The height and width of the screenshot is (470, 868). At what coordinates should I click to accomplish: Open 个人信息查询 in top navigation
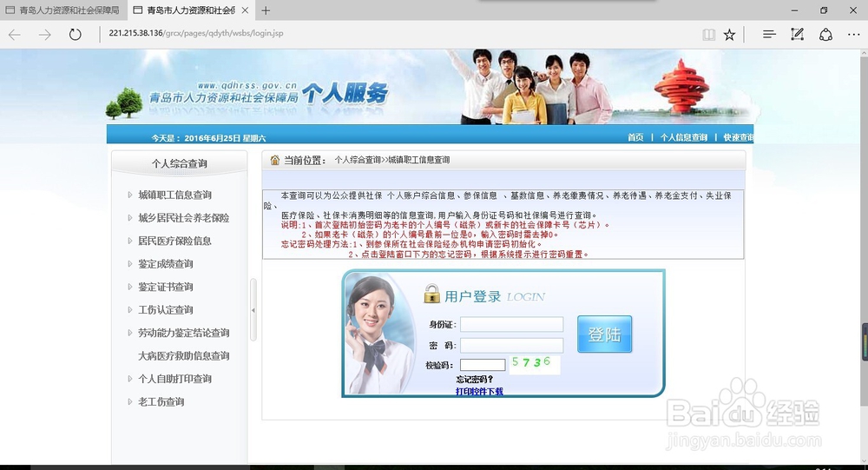(684, 137)
